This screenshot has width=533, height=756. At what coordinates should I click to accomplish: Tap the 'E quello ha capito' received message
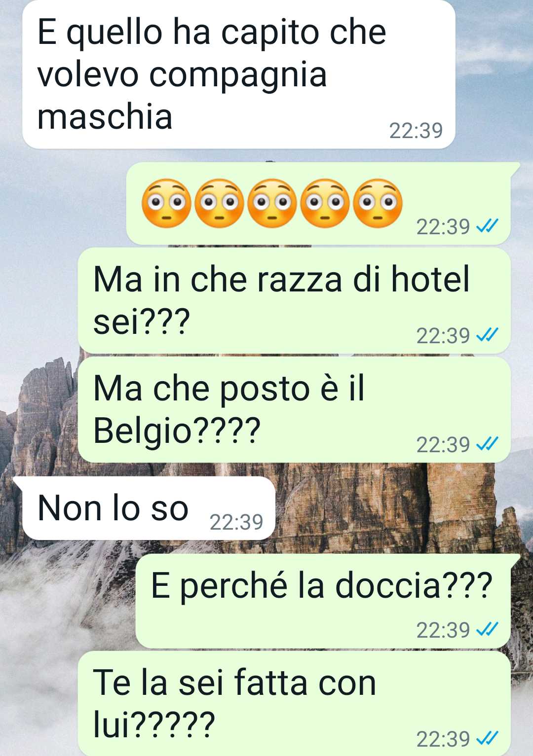tap(238, 74)
